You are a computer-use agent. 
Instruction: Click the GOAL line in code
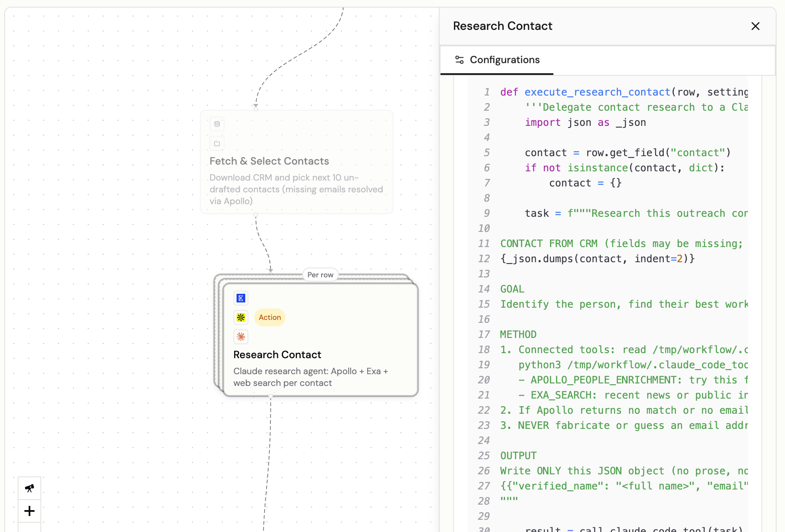pos(512,289)
